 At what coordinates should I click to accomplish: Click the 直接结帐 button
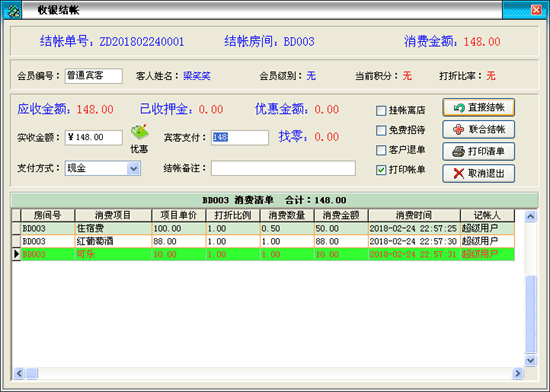pos(479,108)
